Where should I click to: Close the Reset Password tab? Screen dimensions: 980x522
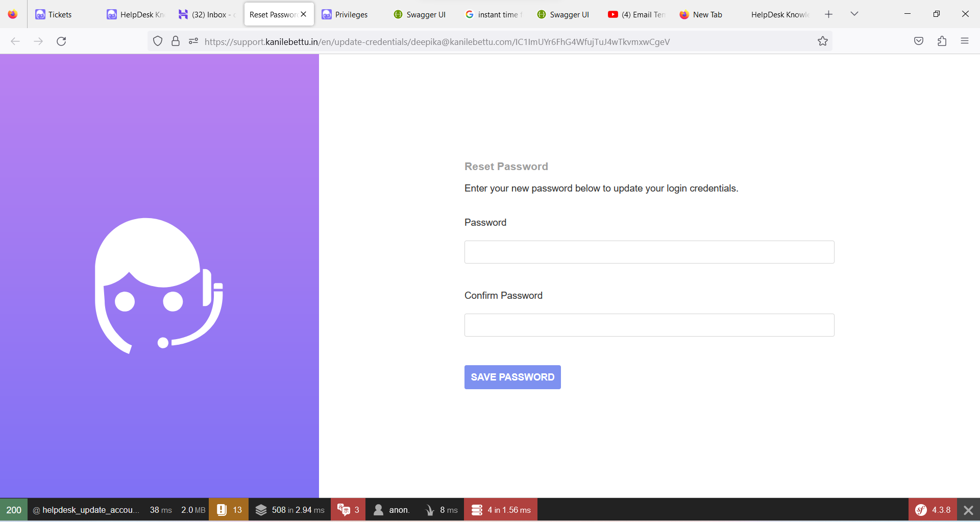coord(304,14)
